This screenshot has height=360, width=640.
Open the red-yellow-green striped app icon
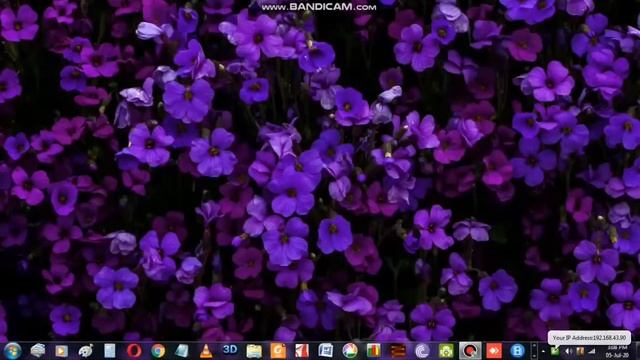[373, 351]
